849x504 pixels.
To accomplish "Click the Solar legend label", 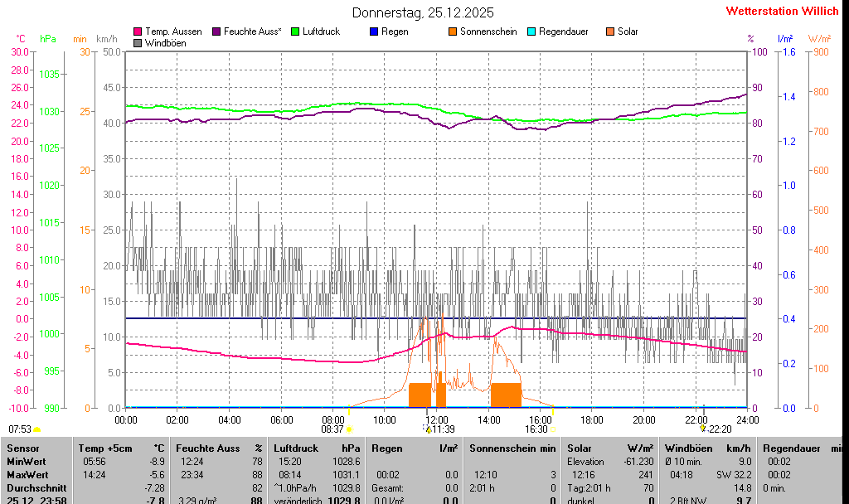I will tap(628, 31).
